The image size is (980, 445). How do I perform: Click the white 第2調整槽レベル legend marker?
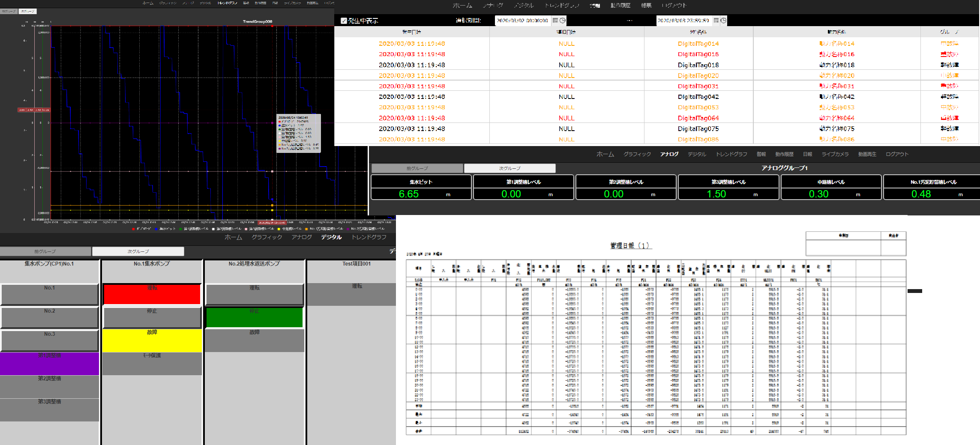pyautogui.click(x=213, y=229)
